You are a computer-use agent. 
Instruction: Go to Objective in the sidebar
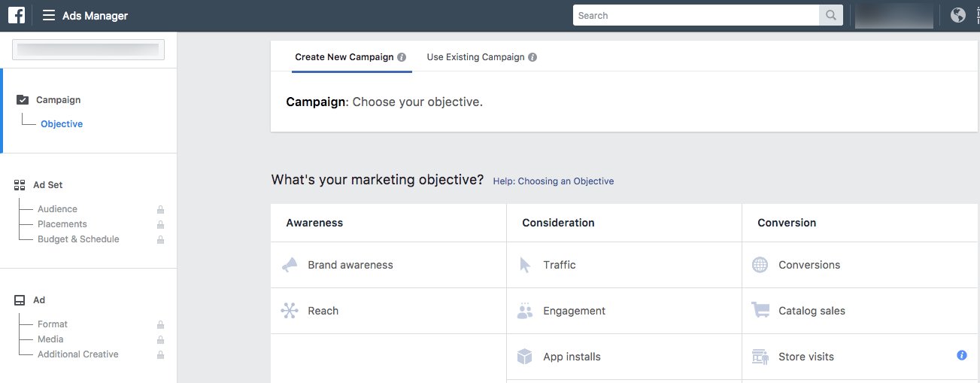point(62,124)
